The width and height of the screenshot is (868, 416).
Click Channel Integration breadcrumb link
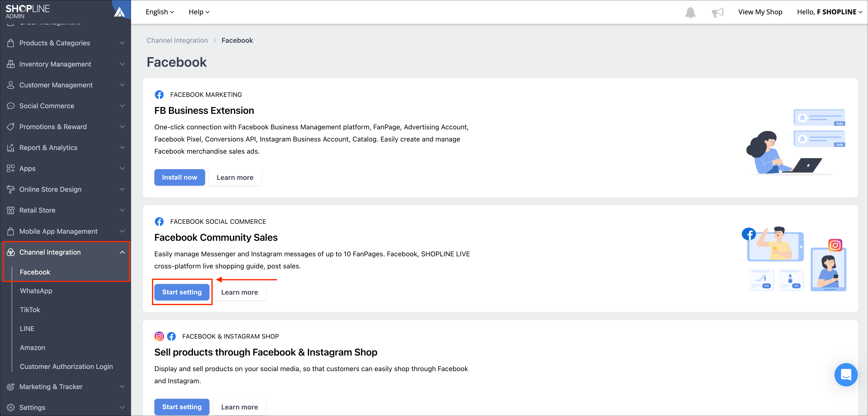[x=177, y=41]
